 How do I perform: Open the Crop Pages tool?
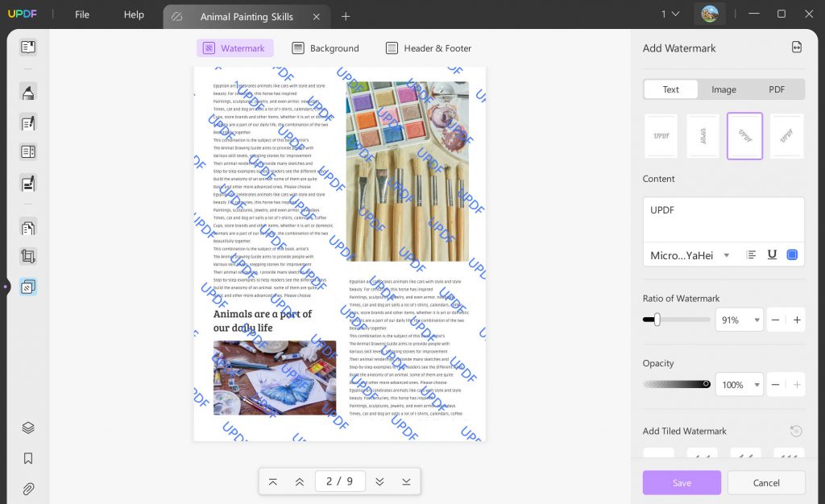click(x=28, y=256)
